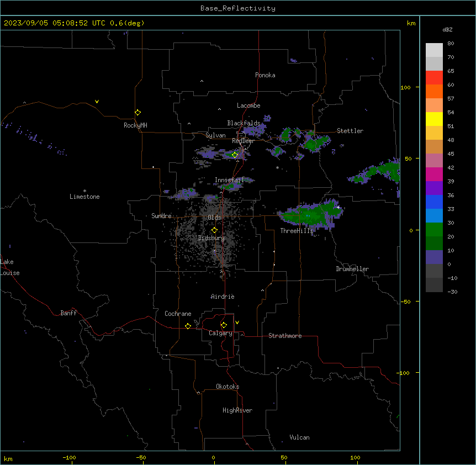This screenshot has width=476, height=465.
Task: Click the RockyMH city label
Action: pos(135,125)
